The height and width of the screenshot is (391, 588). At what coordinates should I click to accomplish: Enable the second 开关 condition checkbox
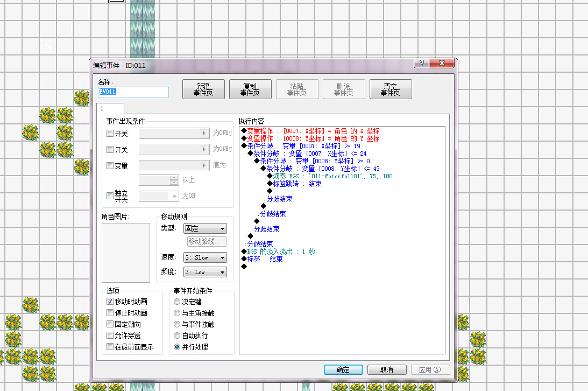[110, 149]
